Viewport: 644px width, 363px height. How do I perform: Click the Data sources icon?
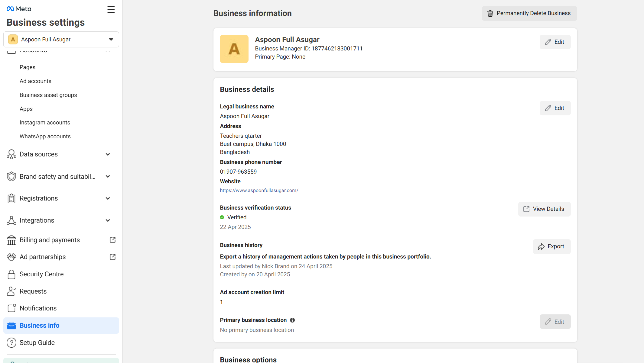click(x=11, y=154)
